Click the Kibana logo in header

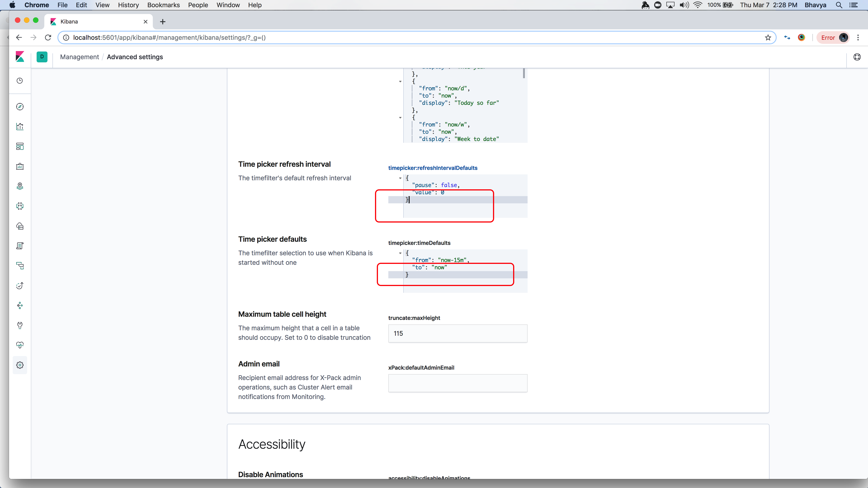pyautogui.click(x=20, y=56)
